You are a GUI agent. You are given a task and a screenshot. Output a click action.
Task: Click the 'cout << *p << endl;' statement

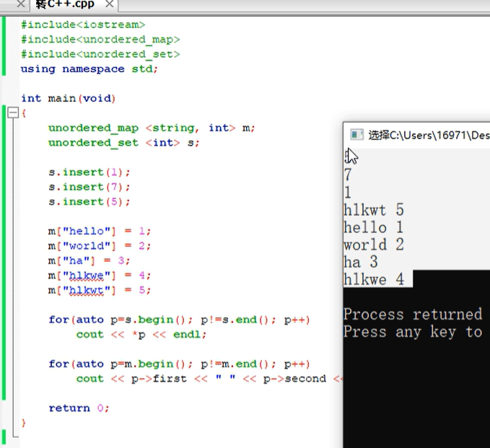(x=141, y=335)
